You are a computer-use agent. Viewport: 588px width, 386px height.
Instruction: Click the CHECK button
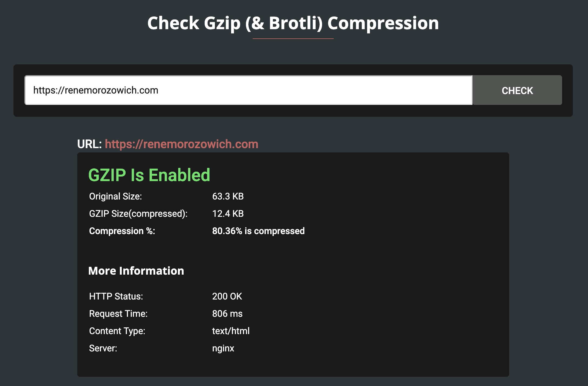coord(517,90)
